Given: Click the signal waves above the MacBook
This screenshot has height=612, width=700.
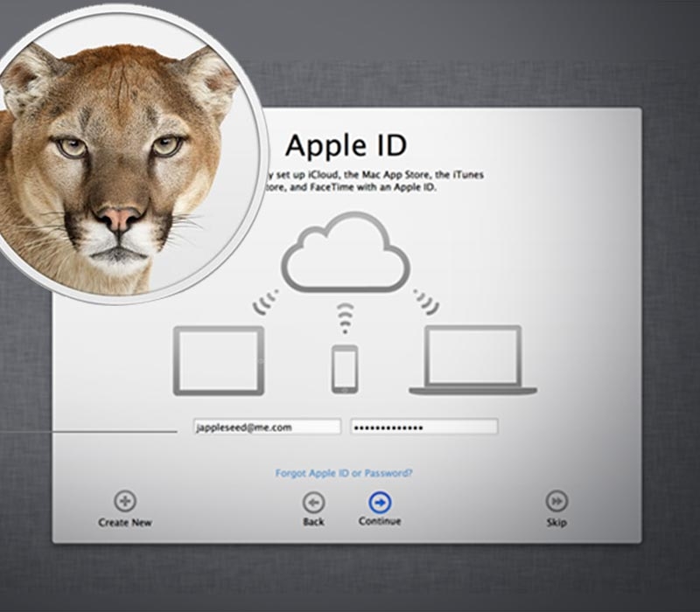Looking at the screenshot, I should 426,302.
